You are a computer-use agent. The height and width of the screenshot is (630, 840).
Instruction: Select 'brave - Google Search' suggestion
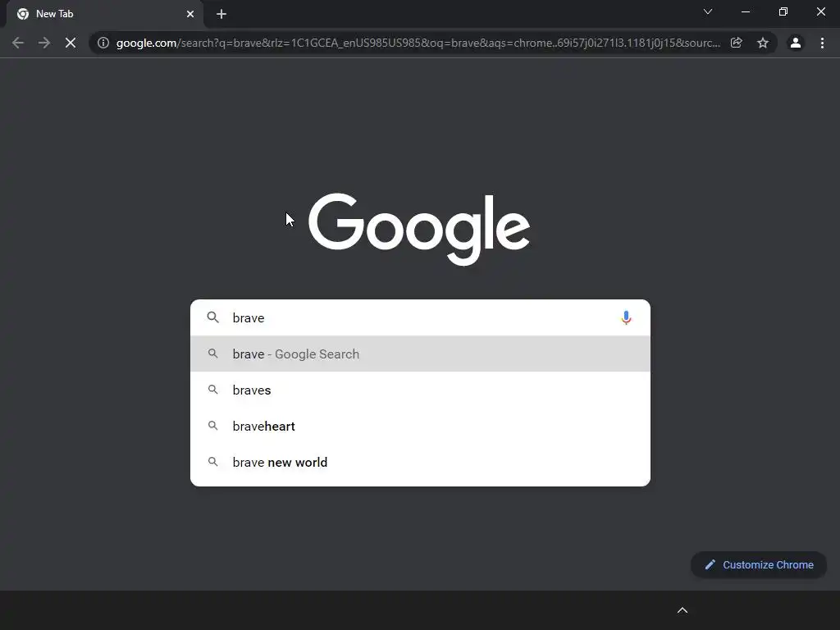click(x=421, y=354)
